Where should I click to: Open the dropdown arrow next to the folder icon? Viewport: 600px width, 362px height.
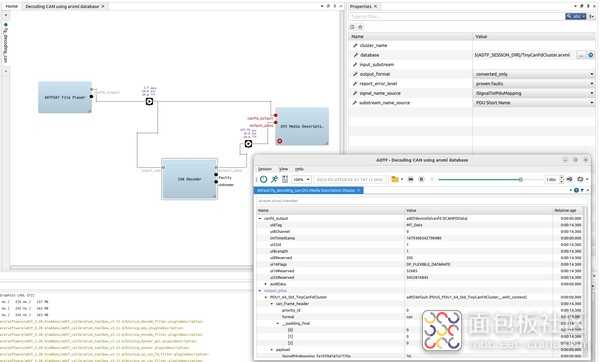pos(401,179)
